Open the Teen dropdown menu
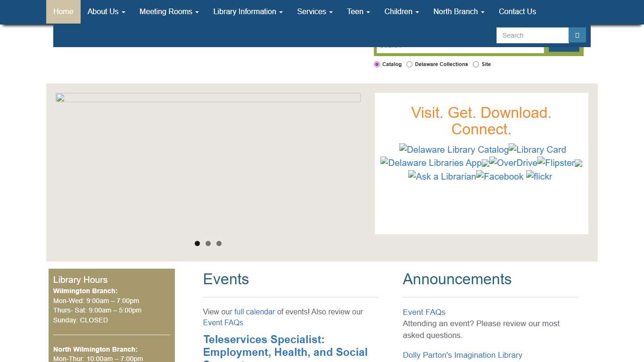644x362 pixels. [x=358, y=11]
